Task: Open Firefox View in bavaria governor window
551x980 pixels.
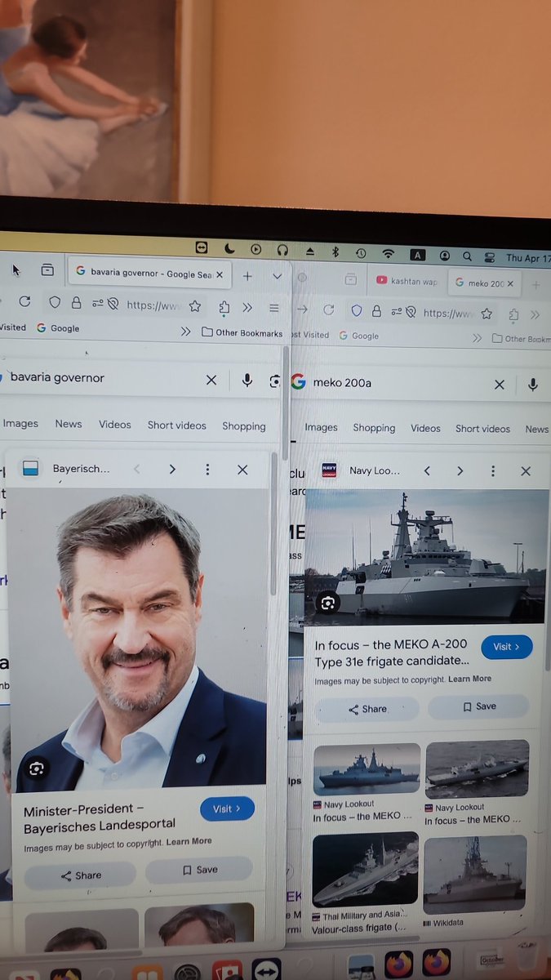Action: (47, 270)
